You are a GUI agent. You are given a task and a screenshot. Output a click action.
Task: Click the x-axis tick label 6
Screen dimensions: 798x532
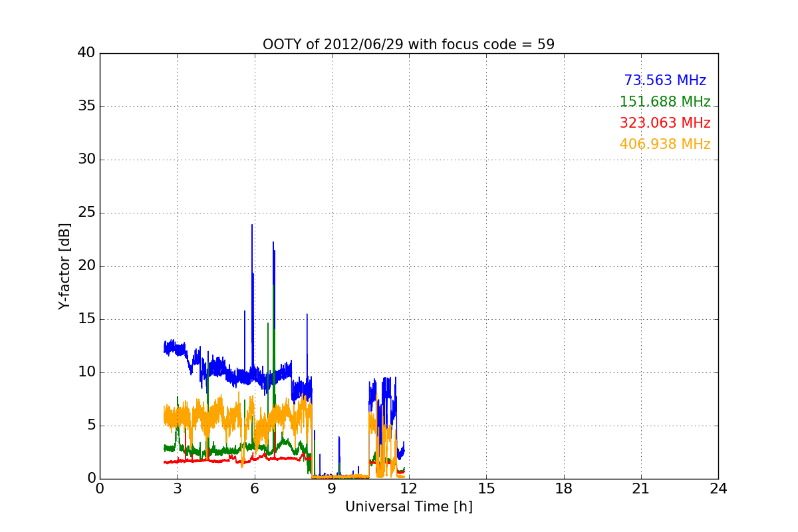tap(254, 488)
